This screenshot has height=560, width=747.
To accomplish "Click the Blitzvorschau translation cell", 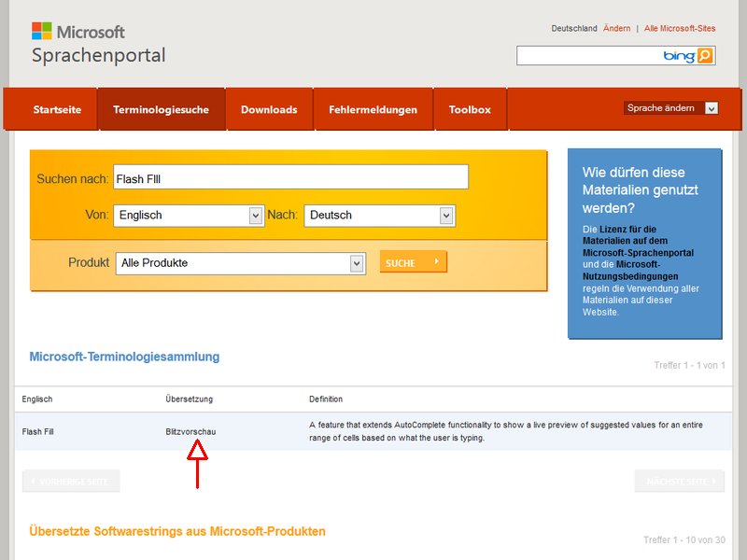I will (190, 432).
